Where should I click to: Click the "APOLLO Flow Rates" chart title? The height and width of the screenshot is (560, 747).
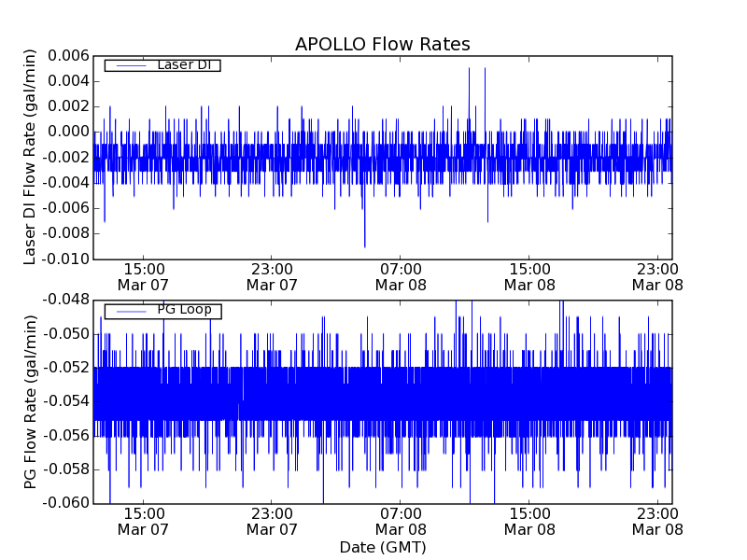pos(382,45)
